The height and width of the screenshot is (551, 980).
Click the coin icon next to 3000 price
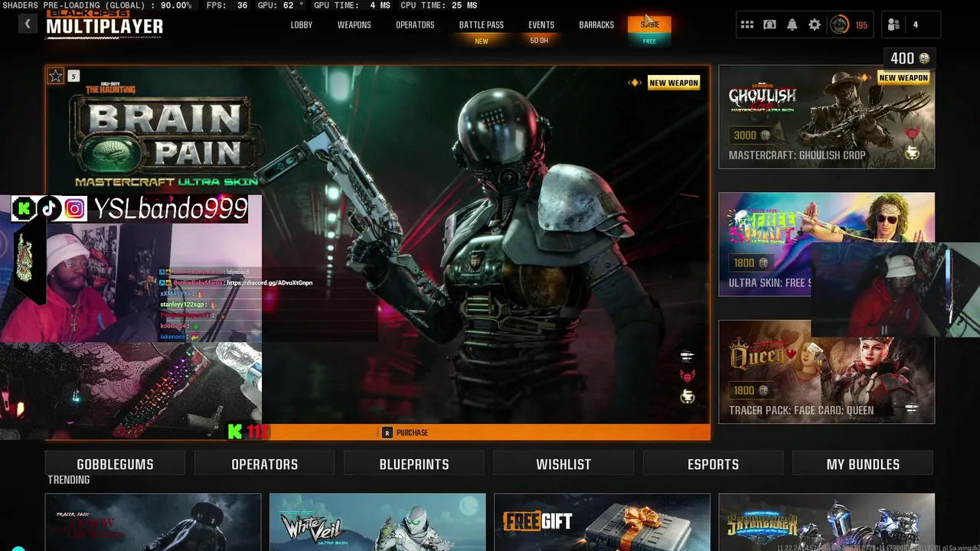[x=765, y=135]
